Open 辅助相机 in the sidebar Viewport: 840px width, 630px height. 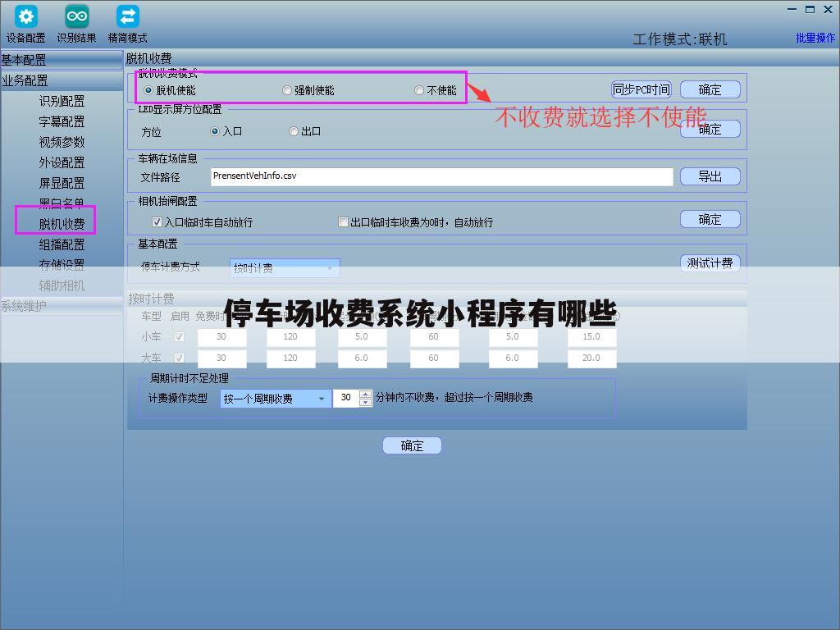coord(62,285)
